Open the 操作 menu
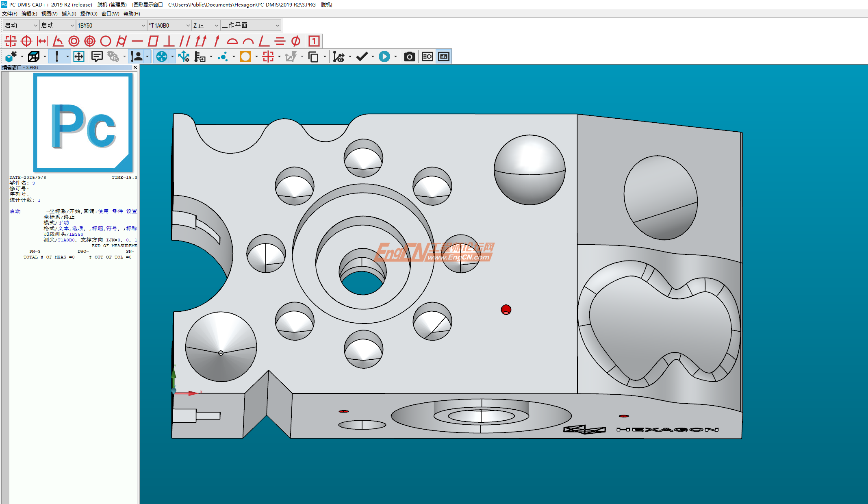The width and height of the screenshot is (868, 504). click(x=89, y=14)
